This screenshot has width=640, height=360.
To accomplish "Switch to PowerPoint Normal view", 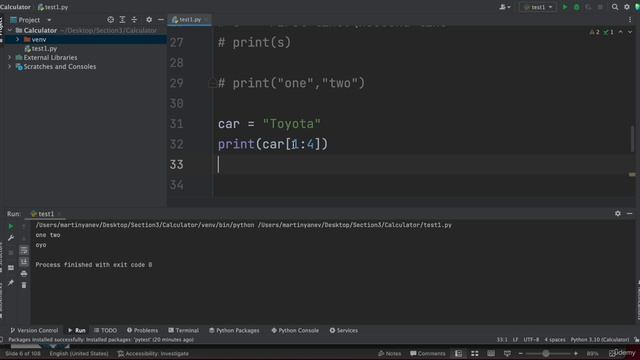I will (458, 353).
